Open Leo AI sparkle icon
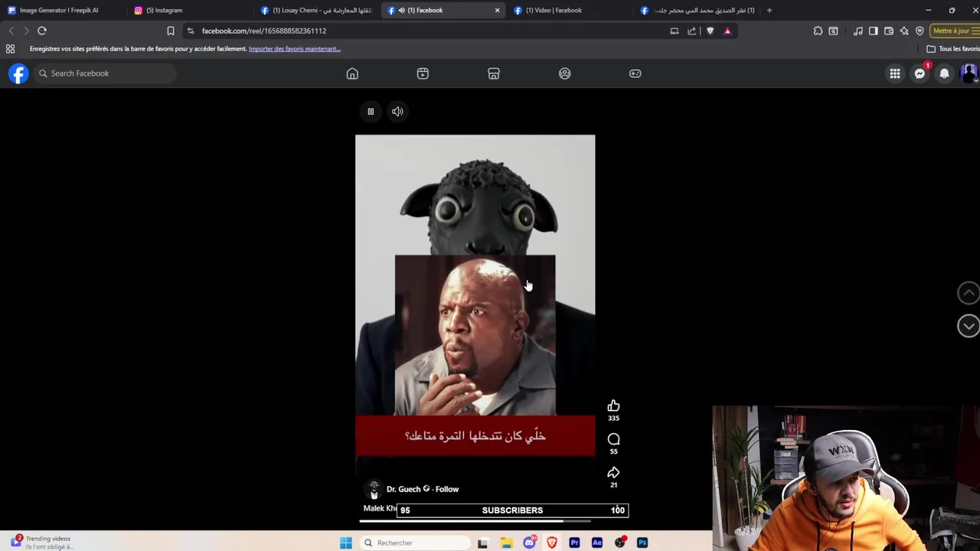980x551 pixels. click(904, 31)
